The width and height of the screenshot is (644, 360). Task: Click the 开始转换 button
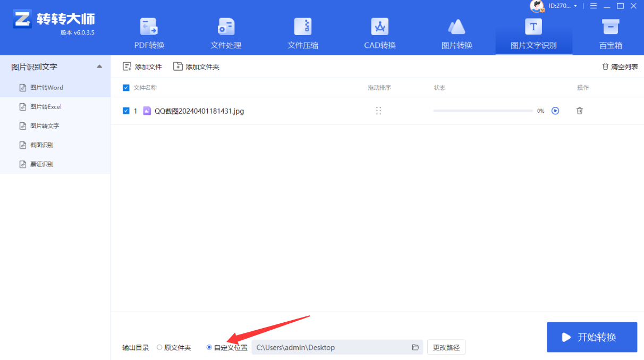pos(592,337)
